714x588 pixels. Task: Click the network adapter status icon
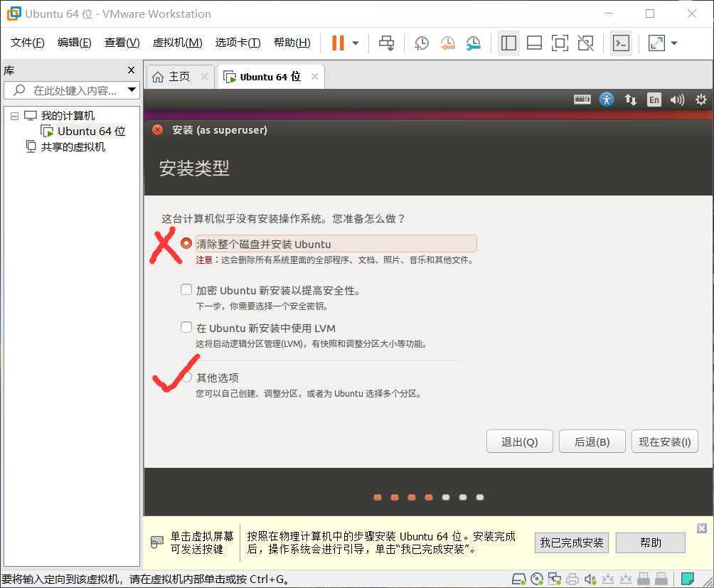(554, 579)
